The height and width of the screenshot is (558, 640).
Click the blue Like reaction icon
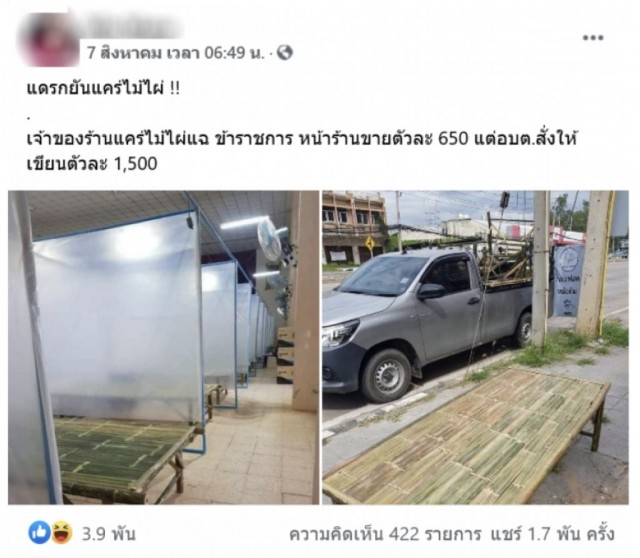(x=39, y=533)
